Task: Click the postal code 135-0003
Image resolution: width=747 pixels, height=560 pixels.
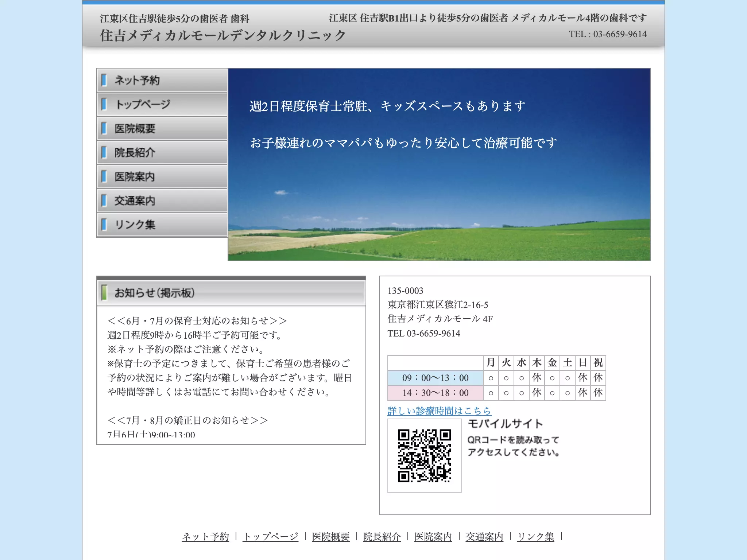Action: pyautogui.click(x=405, y=291)
